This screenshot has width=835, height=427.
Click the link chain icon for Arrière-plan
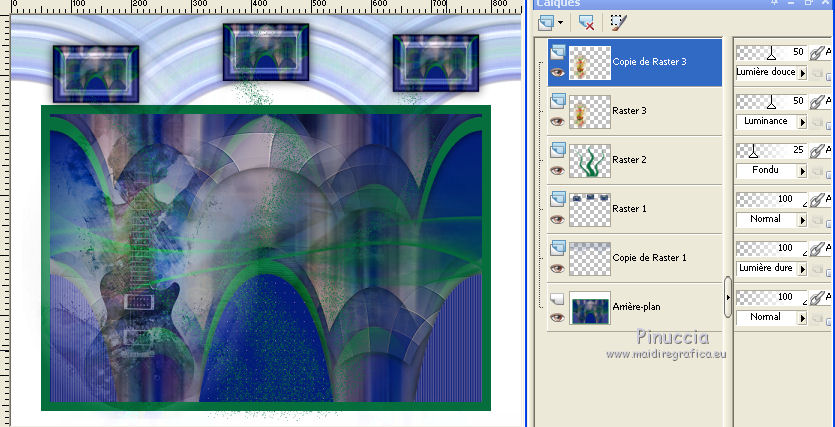815,298
